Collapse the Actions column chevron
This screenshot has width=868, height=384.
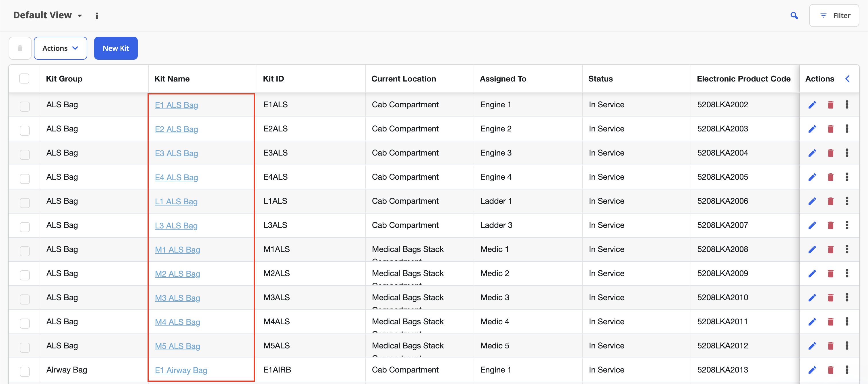(x=847, y=79)
